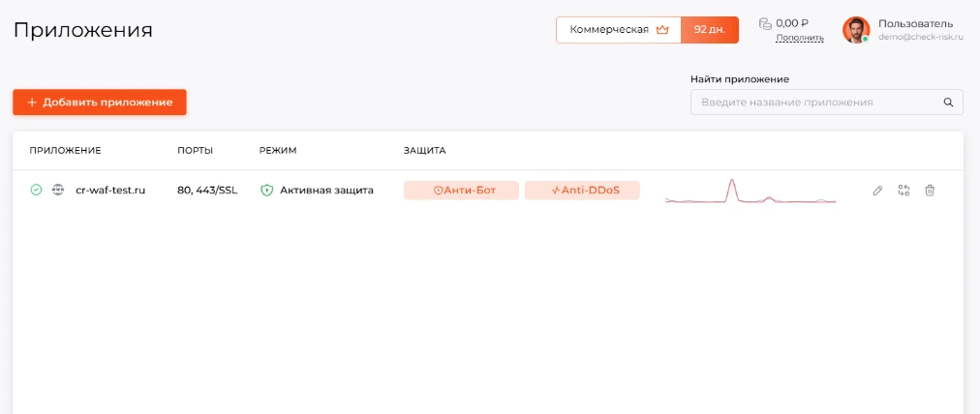Click the demo@check-risk.ru email

click(921, 38)
